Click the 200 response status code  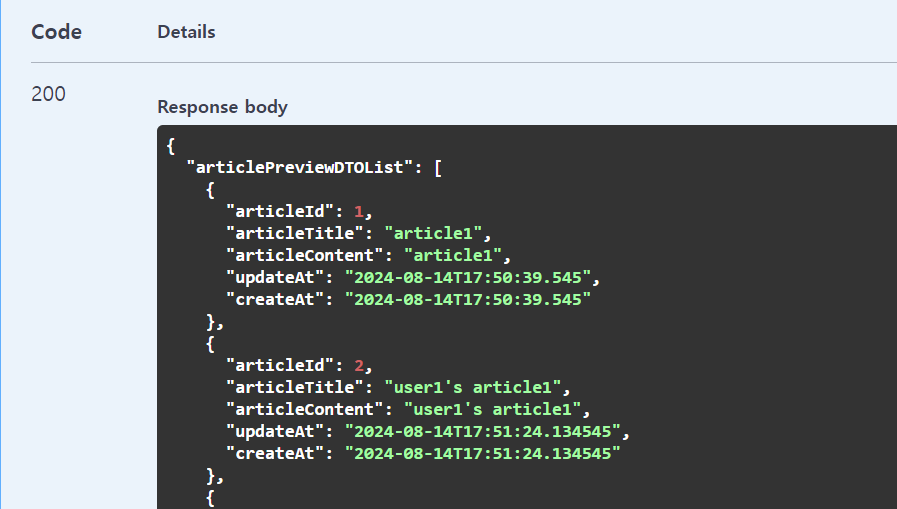[x=48, y=94]
